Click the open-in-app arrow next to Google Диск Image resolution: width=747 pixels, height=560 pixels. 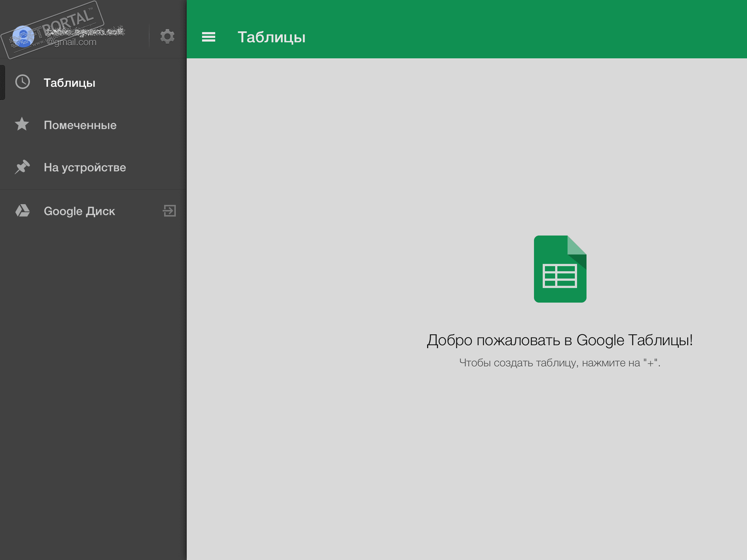[169, 211]
